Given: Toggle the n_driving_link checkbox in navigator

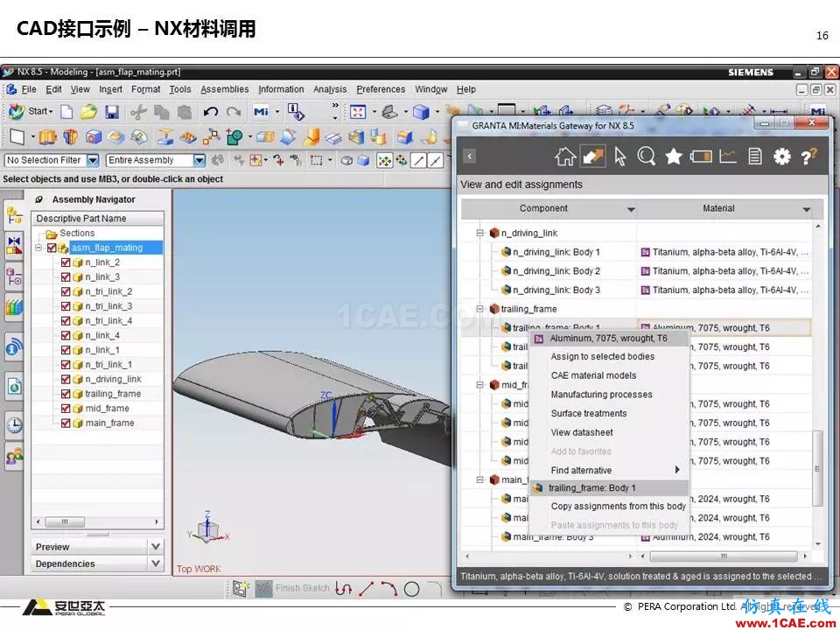Looking at the screenshot, I should (66, 379).
